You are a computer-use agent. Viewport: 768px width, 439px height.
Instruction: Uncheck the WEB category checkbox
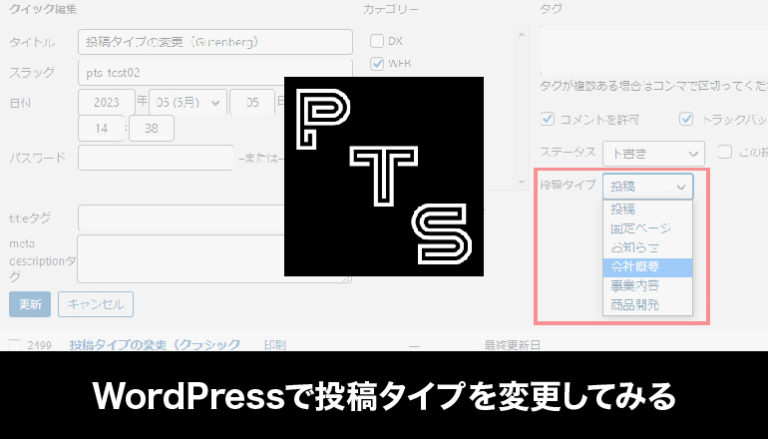377,64
